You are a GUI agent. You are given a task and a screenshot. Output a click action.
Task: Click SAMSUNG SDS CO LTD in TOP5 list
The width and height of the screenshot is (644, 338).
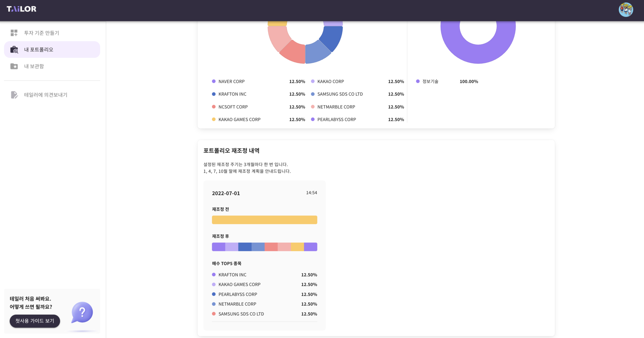tap(241, 314)
